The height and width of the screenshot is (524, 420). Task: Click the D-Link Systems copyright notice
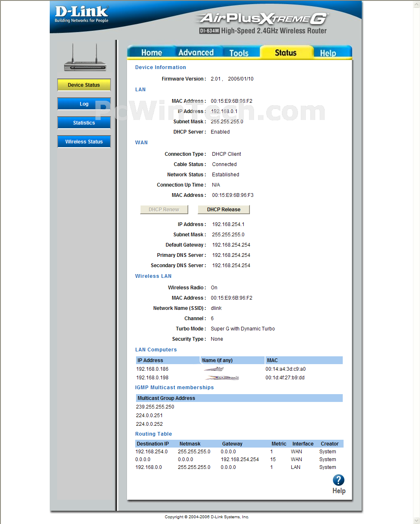click(x=207, y=517)
